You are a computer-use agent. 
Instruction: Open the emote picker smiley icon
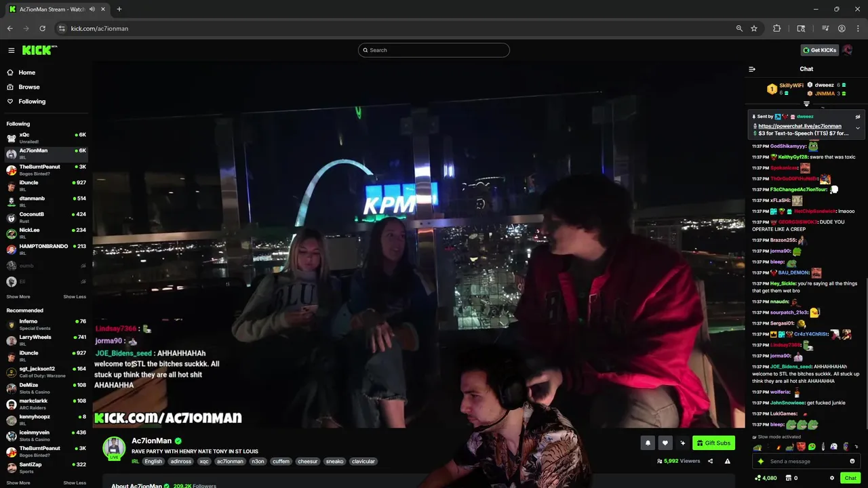point(852,462)
